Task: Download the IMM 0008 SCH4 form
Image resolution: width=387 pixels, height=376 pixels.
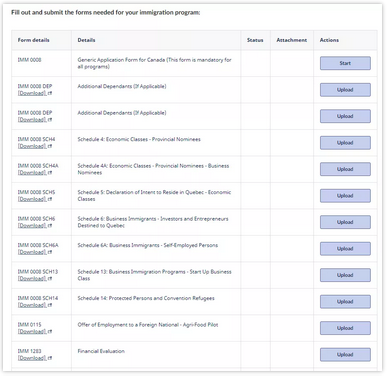Action: [x=32, y=146]
